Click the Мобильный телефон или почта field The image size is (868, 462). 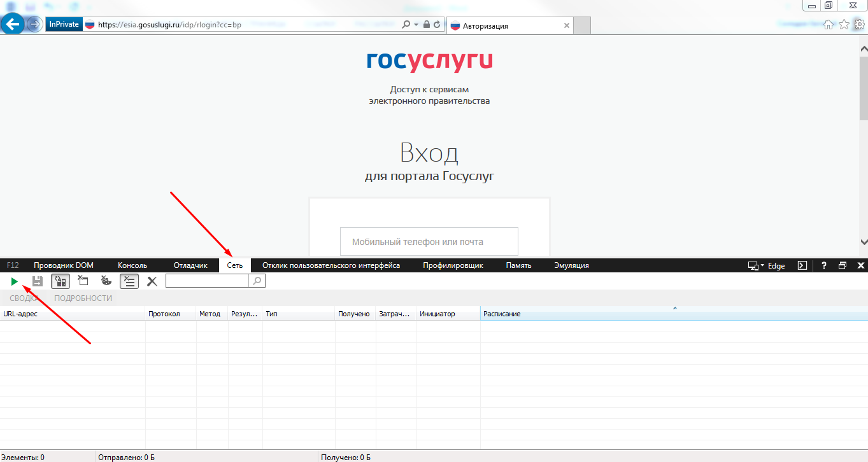click(429, 242)
